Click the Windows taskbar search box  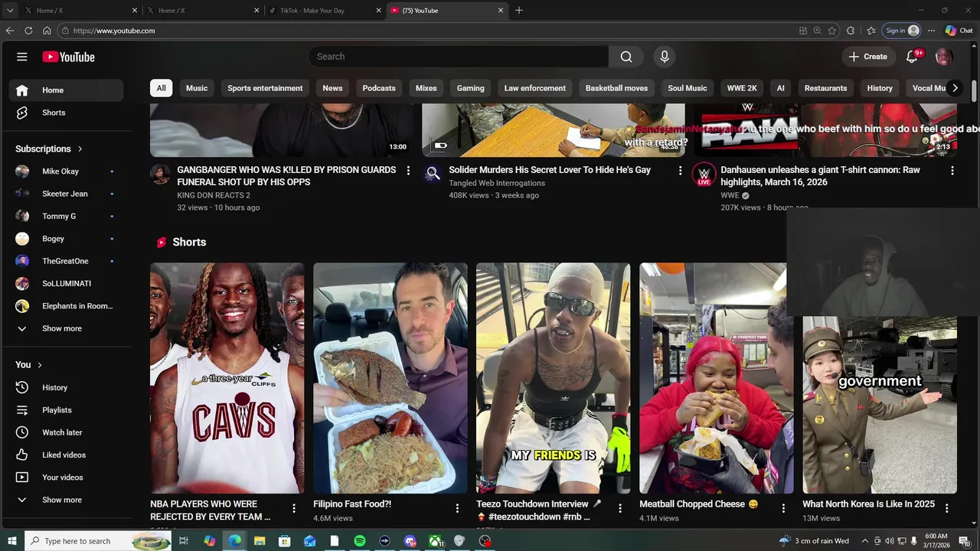(x=98, y=541)
